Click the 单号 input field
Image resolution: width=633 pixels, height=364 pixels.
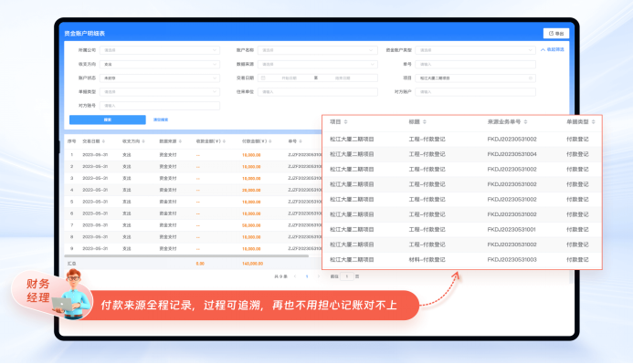475,64
